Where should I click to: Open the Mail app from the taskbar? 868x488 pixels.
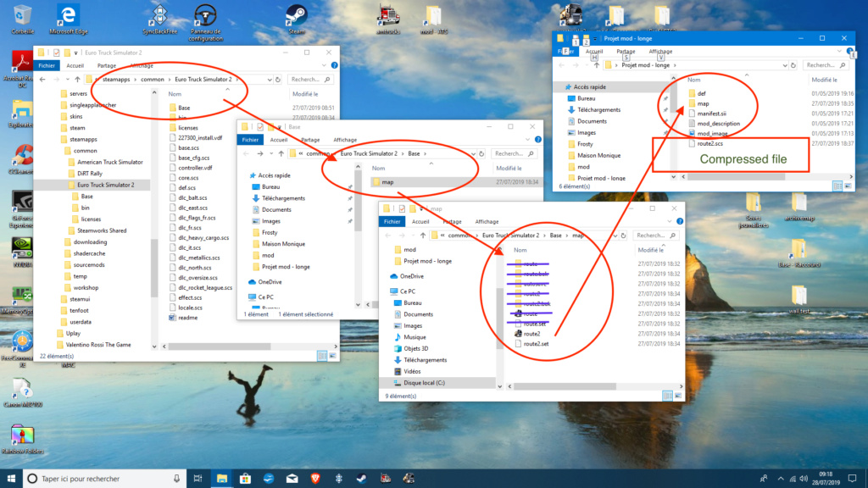pos(292,479)
